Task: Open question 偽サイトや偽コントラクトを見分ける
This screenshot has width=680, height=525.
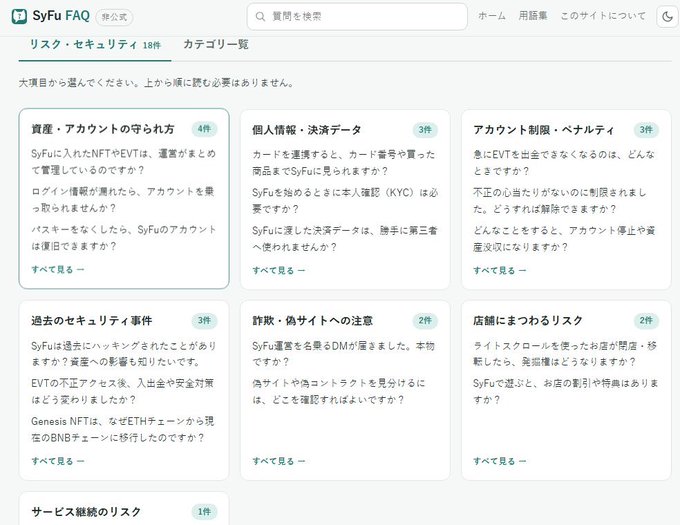Action: tap(339, 391)
